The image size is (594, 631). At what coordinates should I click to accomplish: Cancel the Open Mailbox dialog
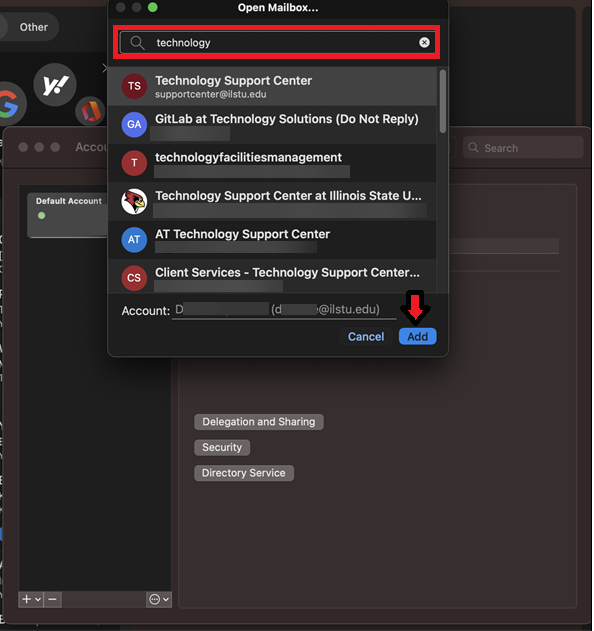coord(366,336)
